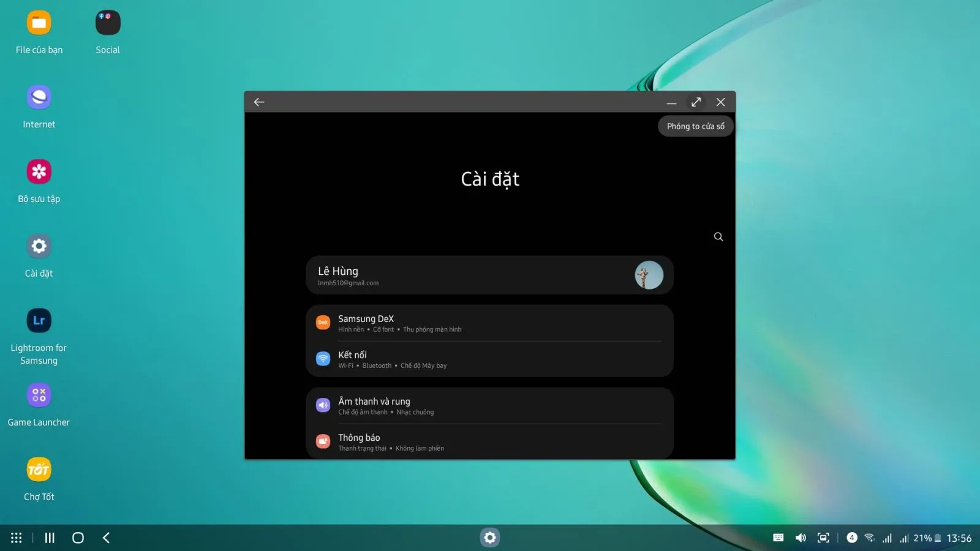Screen dimensions: 980x551
Task: Open Kết nối connection settings
Action: (490, 359)
